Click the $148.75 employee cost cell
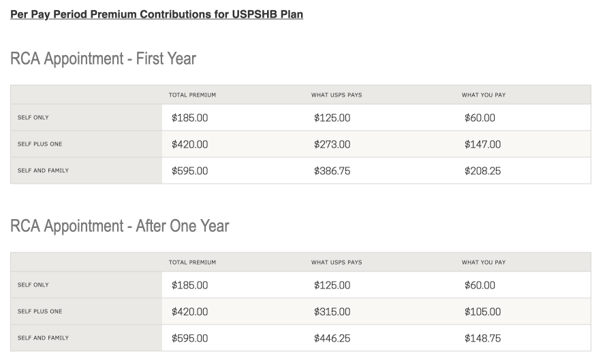Viewport: 607px width, 364px height. (x=482, y=339)
